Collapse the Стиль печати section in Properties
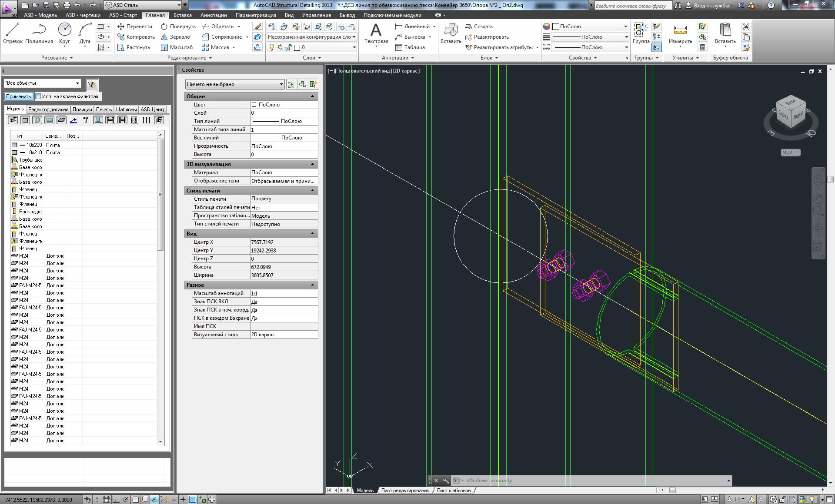The height and width of the screenshot is (504, 835). pos(312,190)
